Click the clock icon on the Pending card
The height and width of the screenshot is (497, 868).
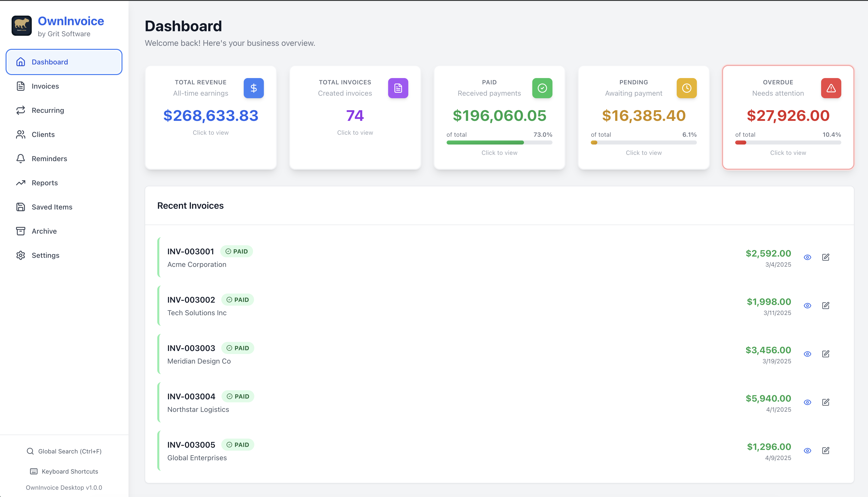[686, 88]
